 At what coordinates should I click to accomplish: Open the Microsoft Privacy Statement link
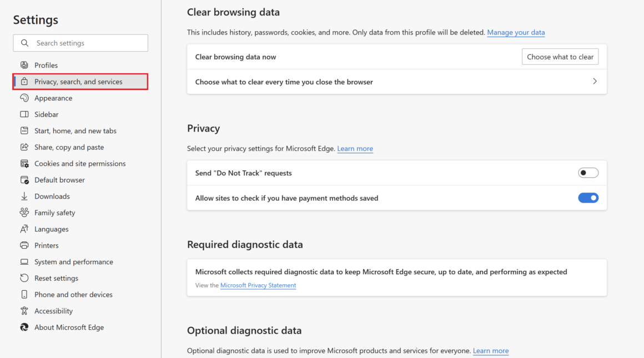coord(258,285)
